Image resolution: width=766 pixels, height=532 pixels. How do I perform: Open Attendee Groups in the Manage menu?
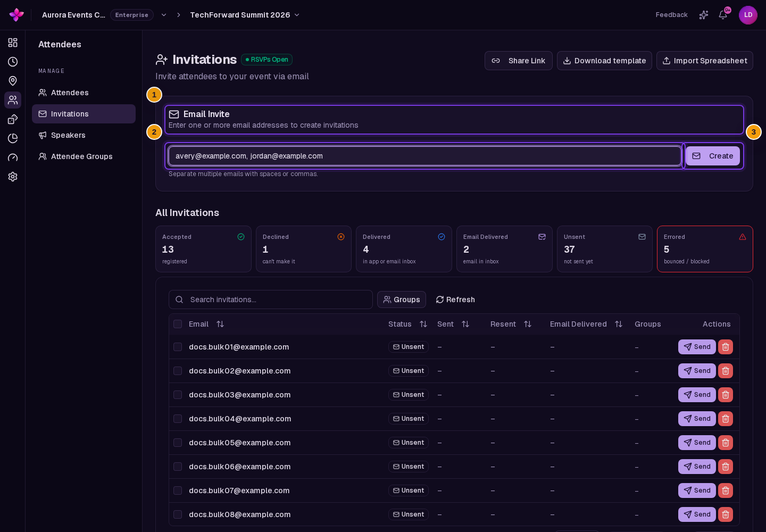point(84,156)
